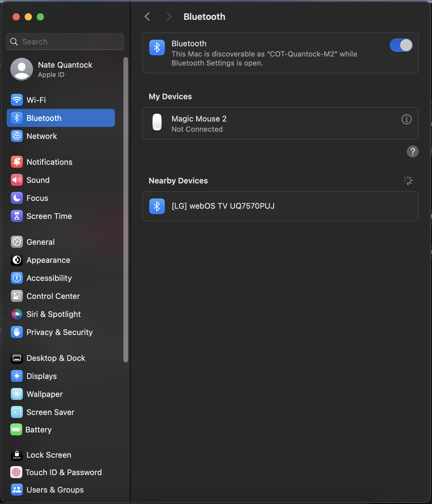Select Network in the sidebar

coord(42,136)
